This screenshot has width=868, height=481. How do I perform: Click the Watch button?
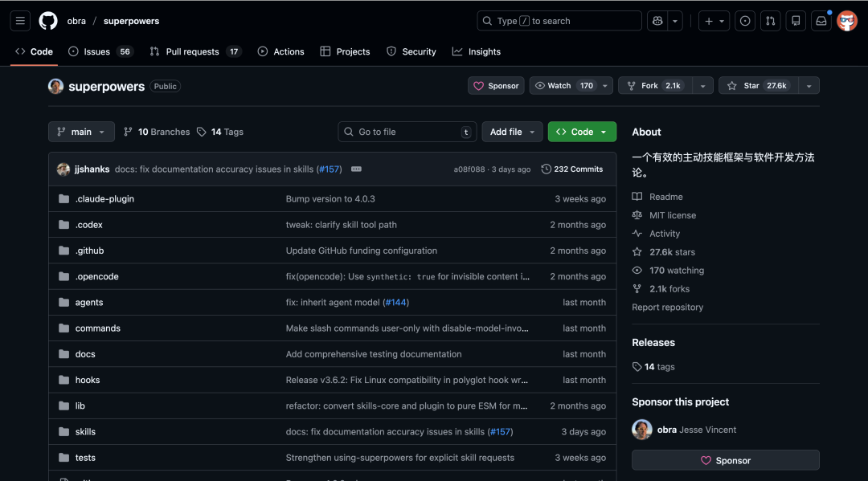coord(563,86)
